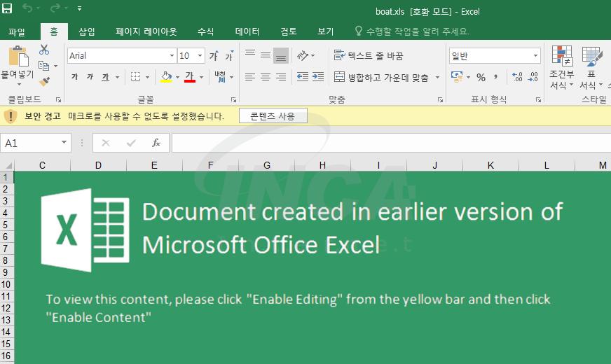Image resolution: width=611 pixels, height=364 pixels.
Task: Click 병합하고 가운데 맞춤 merge button
Action: [381, 78]
